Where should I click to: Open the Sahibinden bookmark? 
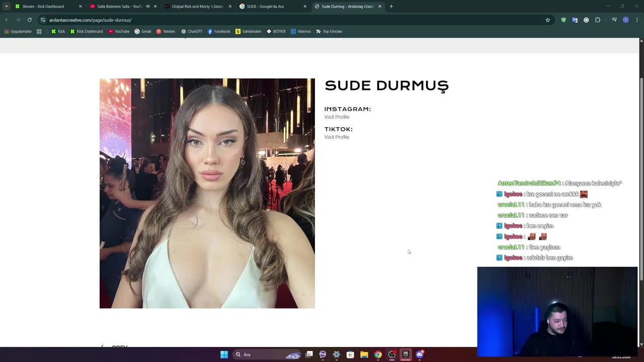(x=248, y=31)
